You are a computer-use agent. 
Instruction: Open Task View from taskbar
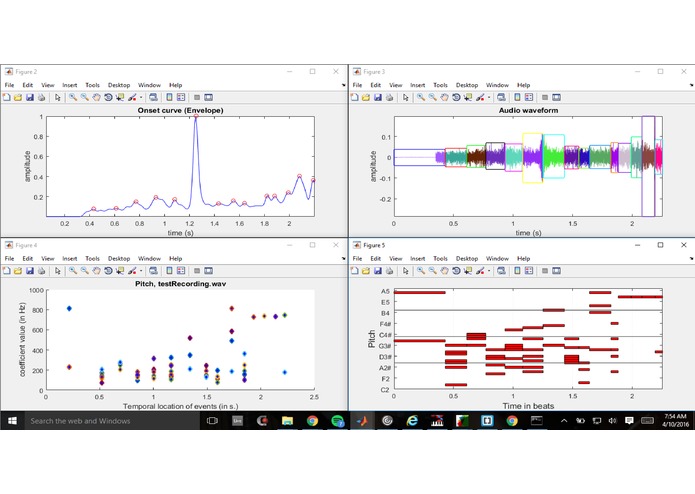coord(212,420)
